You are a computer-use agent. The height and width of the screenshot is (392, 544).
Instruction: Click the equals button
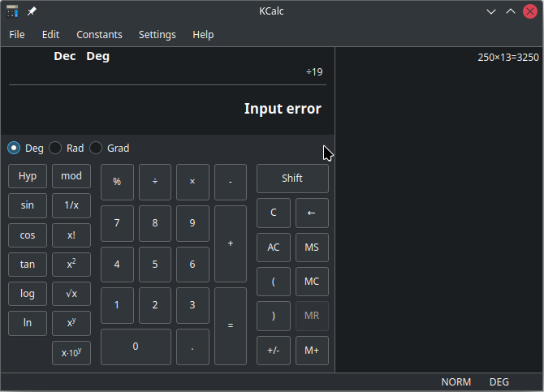click(231, 325)
